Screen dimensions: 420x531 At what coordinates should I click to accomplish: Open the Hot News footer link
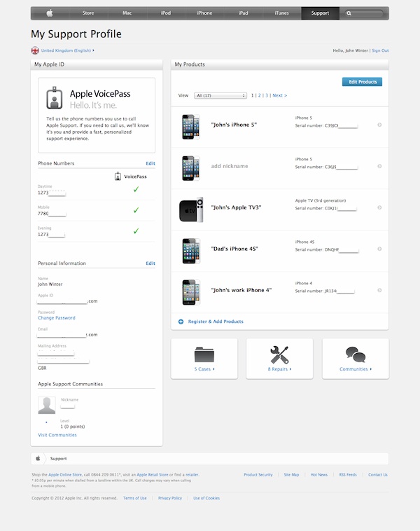tap(318, 475)
